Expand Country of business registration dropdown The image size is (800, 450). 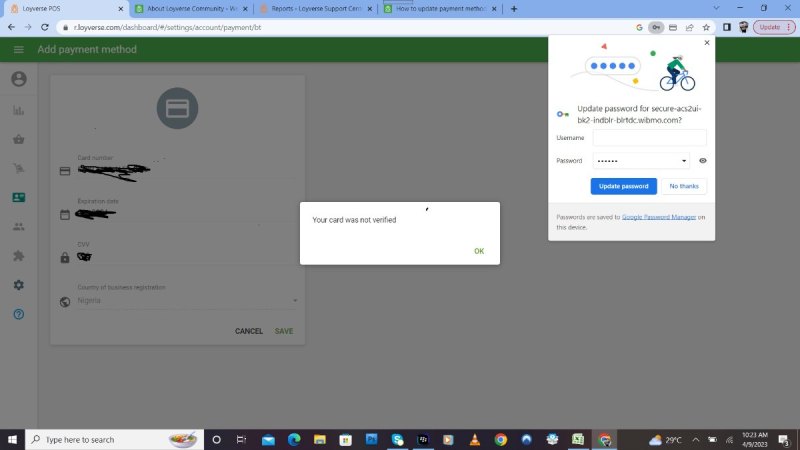[x=295, y=300]
